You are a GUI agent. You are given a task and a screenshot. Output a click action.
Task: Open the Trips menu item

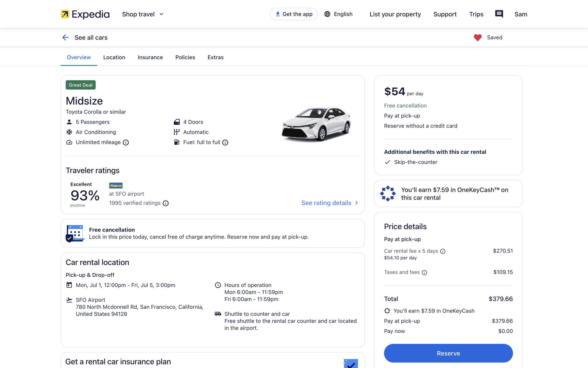[476, 14]
